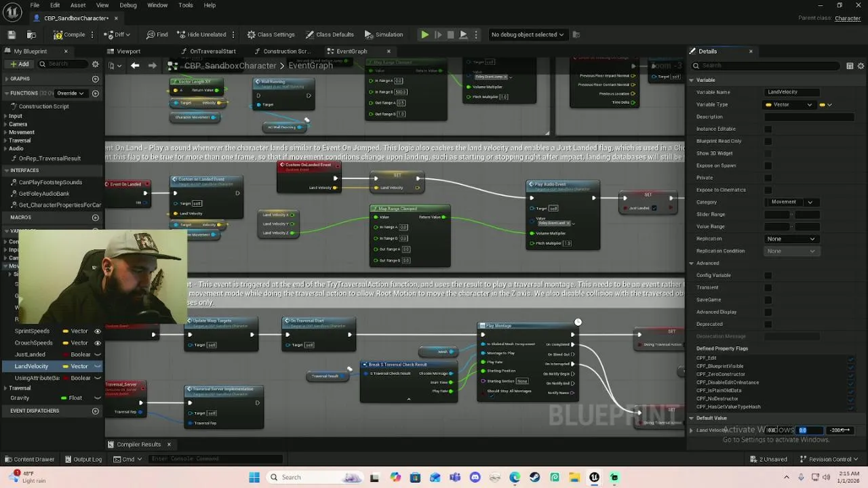Screen dimensions: 868x488
Task: Toggle Gravity variable visibility eye
Action: (97, 399)
